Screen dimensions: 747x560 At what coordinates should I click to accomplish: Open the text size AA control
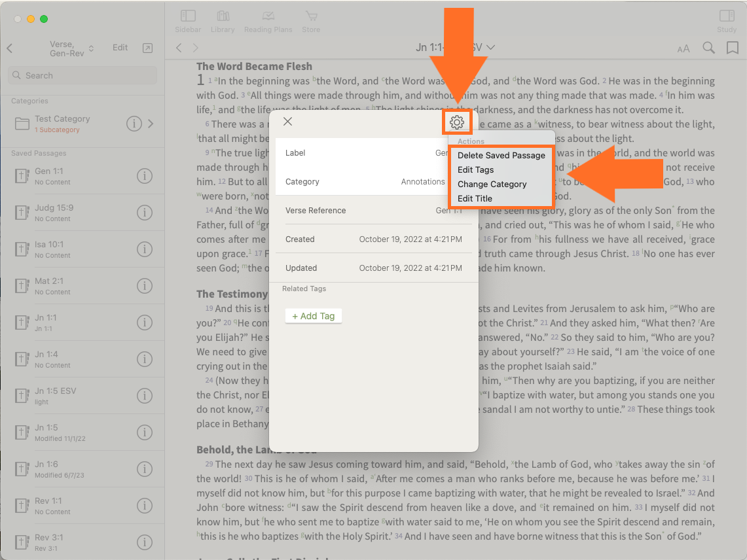pos(683,48)
